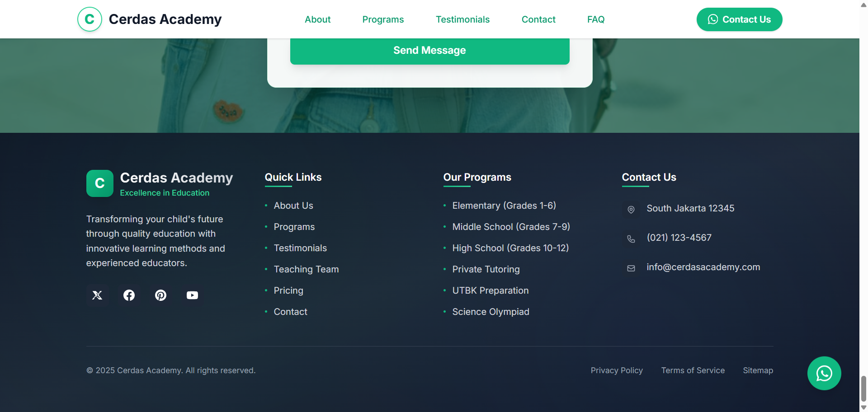Click the phone icon in Contact Us
This screenshot has height=412, width=868.
(631, 239)
